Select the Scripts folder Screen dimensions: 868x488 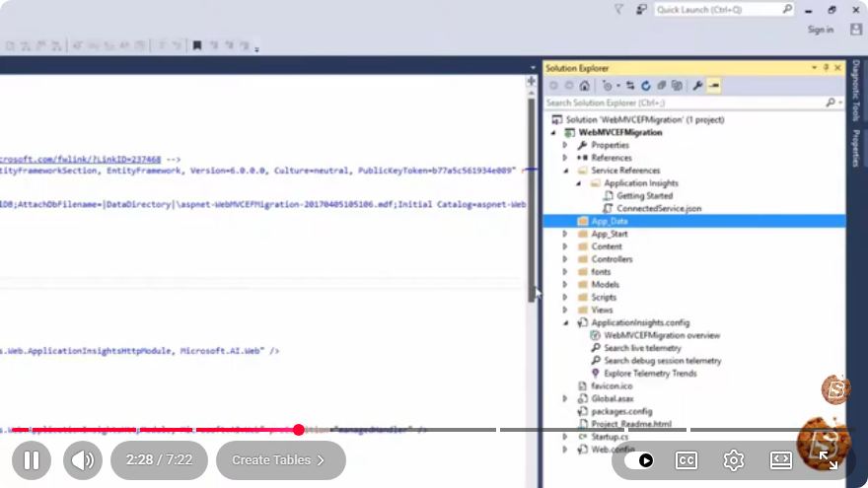click(604, 297)
